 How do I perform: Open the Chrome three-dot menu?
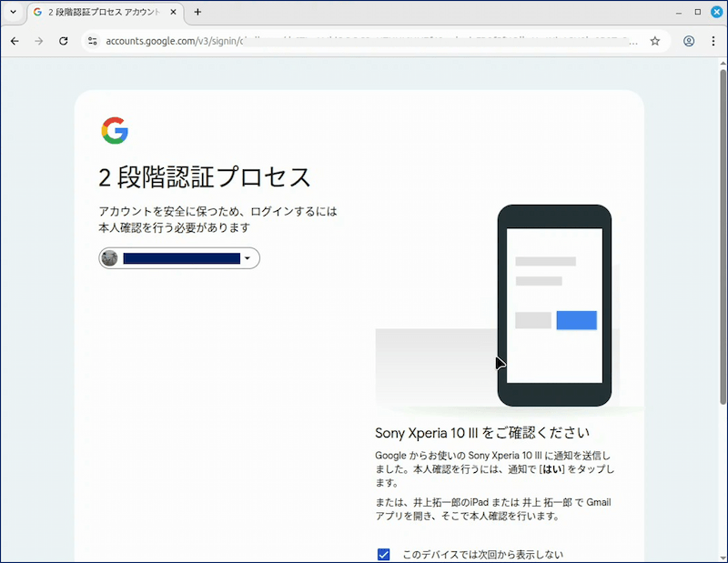(713, 41)
